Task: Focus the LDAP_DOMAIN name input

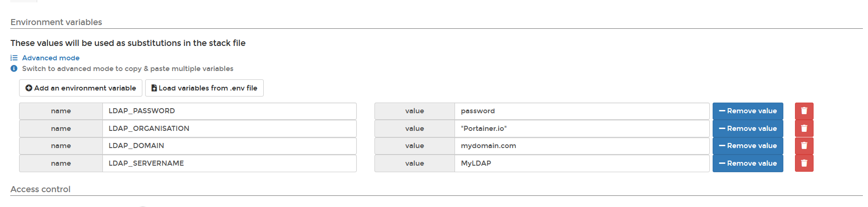Action: click(229, 146)
